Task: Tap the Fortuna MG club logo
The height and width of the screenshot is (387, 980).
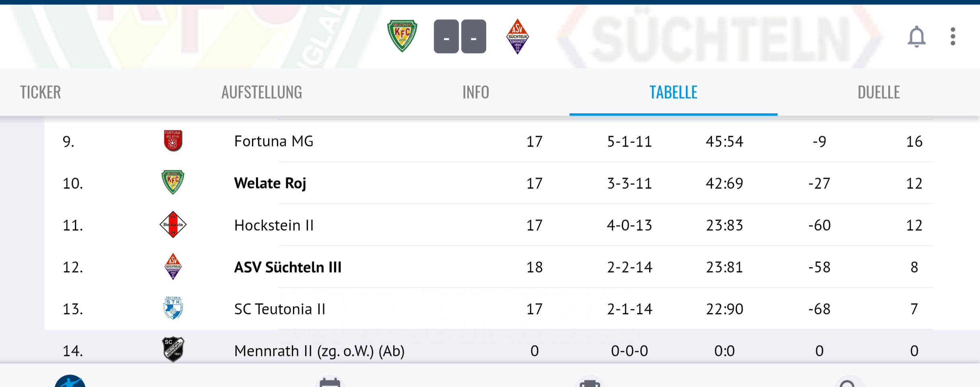Action: 173,141
